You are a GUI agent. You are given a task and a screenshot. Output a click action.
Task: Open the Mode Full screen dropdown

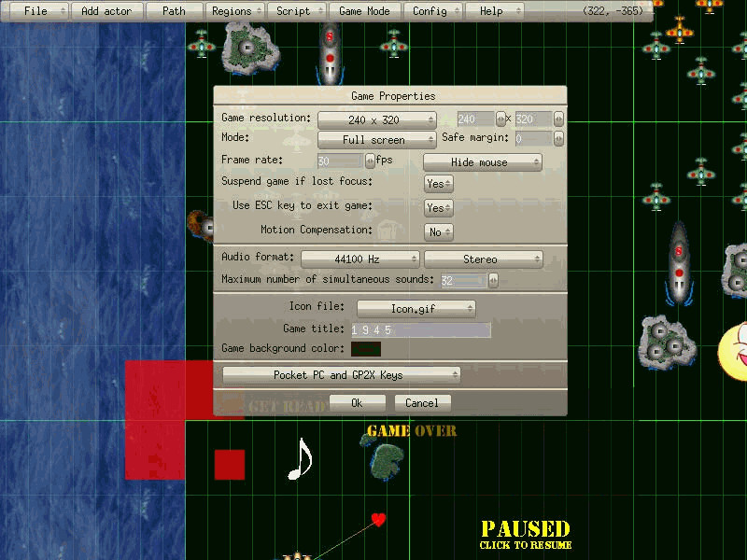click(x=377, y=140)
